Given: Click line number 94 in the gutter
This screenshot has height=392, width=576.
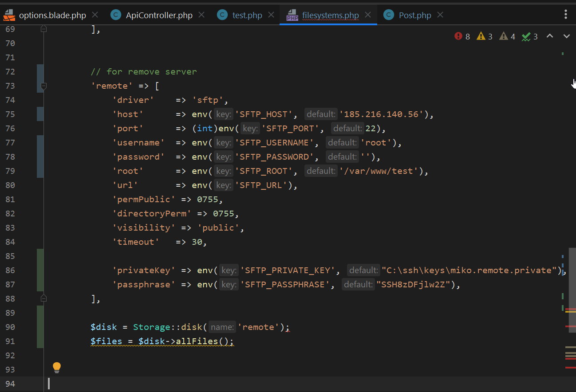Looking at the screenshot, I should coord(10,384).
